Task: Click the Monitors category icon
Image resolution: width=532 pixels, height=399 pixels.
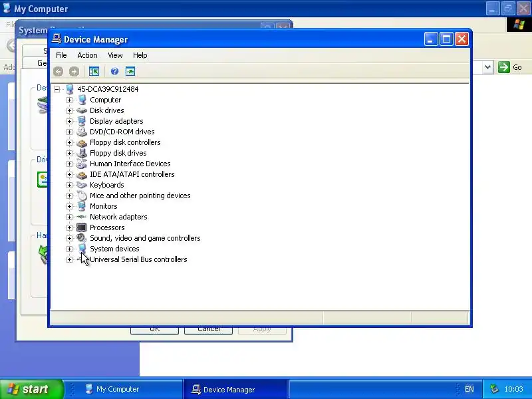Action: 82,206
